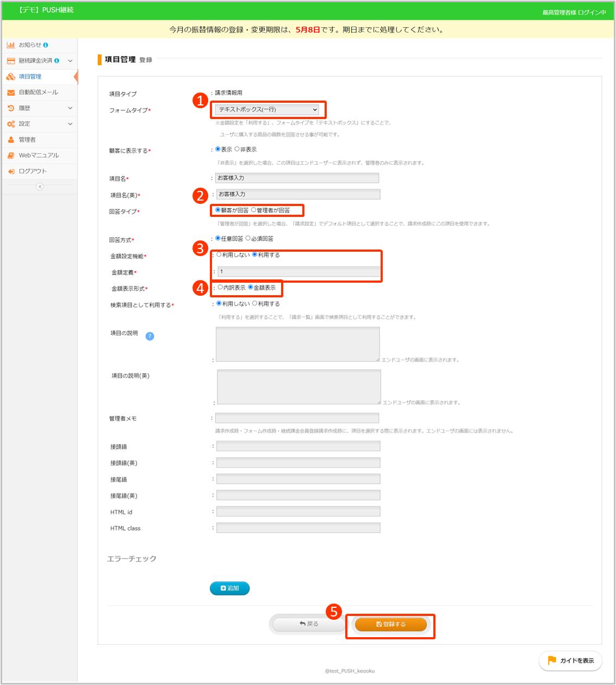Image resolution: width=616 pixels, height=685 pixels.
Task: Click the 金額定義 input field
Action: (x=298, y=271)
